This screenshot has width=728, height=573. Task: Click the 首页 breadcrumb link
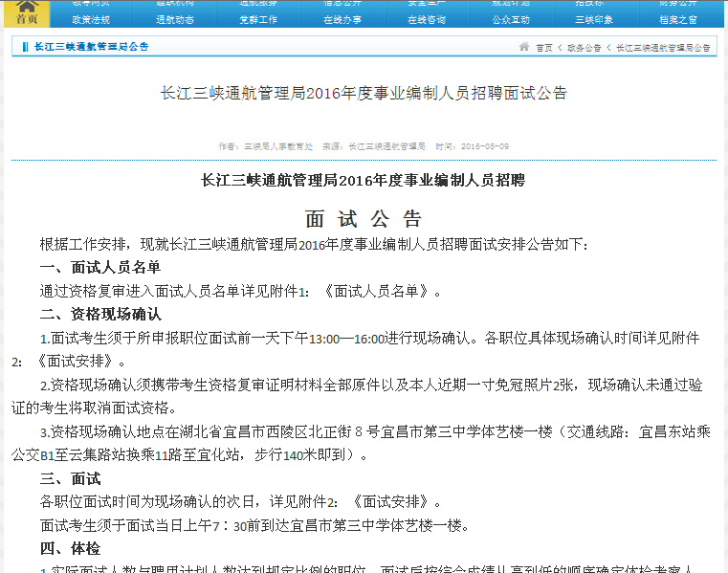point(544,48)
